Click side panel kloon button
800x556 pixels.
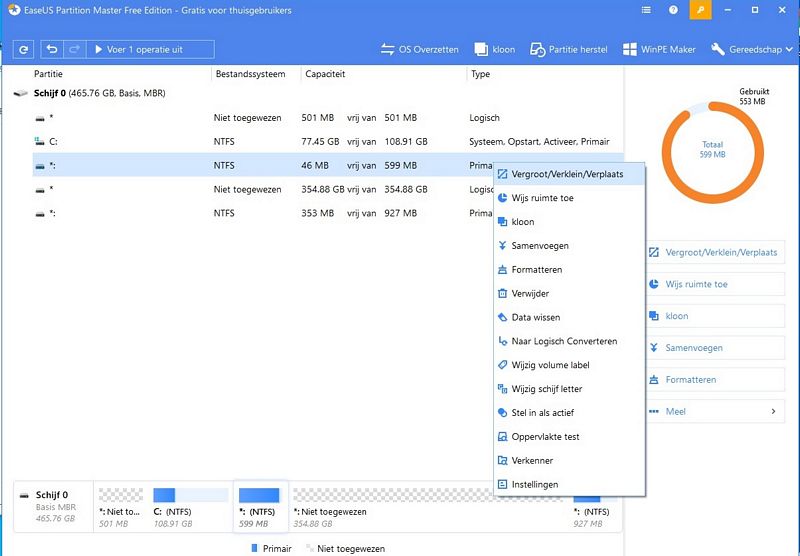(x=715, y=316)
